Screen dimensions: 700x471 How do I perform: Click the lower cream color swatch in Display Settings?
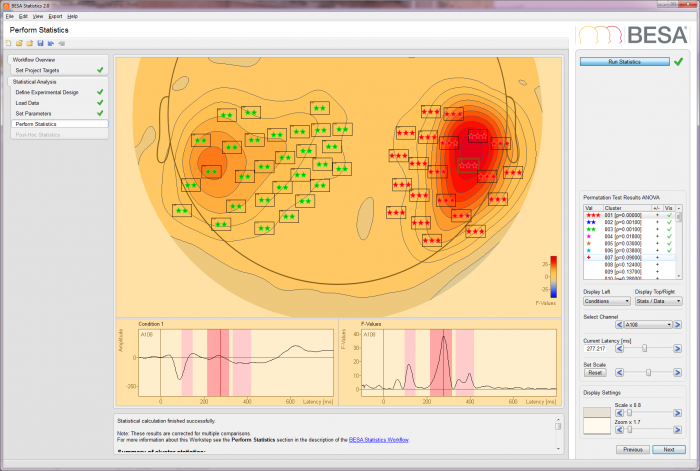(x=597, y=425)
